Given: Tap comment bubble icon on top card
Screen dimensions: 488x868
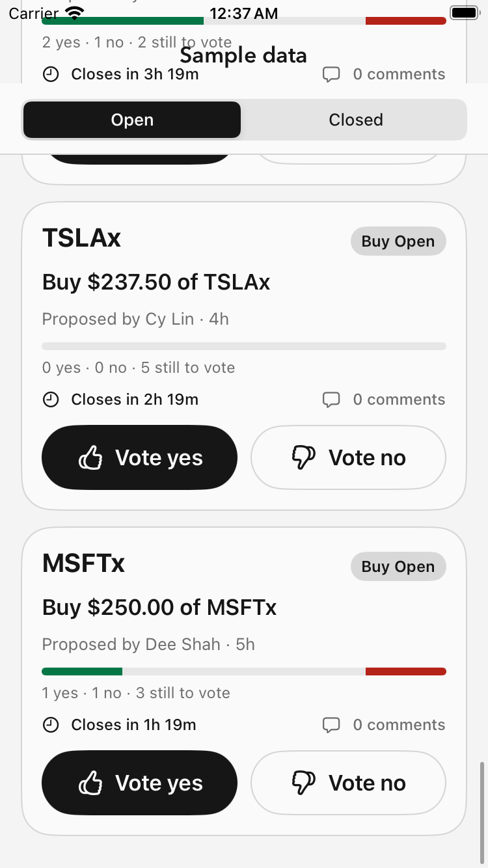Looking at the screenshot, I should 331,75.
